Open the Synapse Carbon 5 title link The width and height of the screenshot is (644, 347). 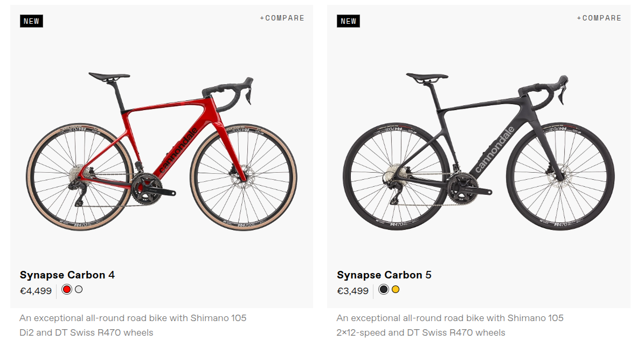[x=384, y=275]
